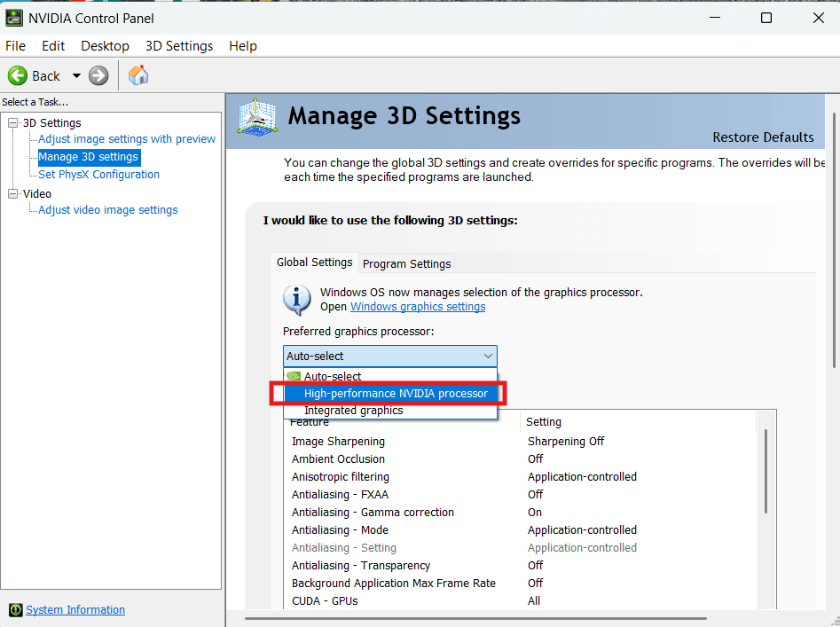
Task: Click the Manage 3D Settings header icon
Action: coord(258,117)
